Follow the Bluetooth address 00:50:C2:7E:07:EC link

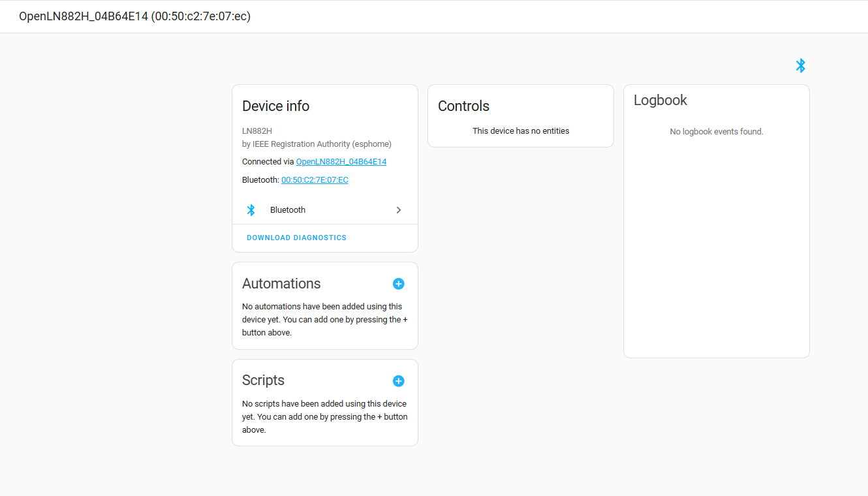tap(315, 180)
